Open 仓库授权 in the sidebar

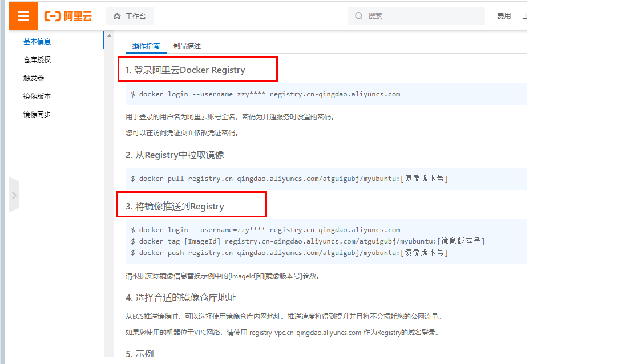click(37, 60)
